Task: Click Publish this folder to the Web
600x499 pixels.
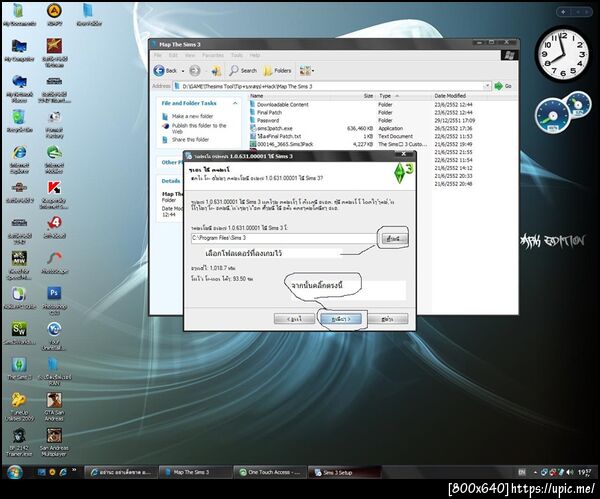Action: (199, 128)
